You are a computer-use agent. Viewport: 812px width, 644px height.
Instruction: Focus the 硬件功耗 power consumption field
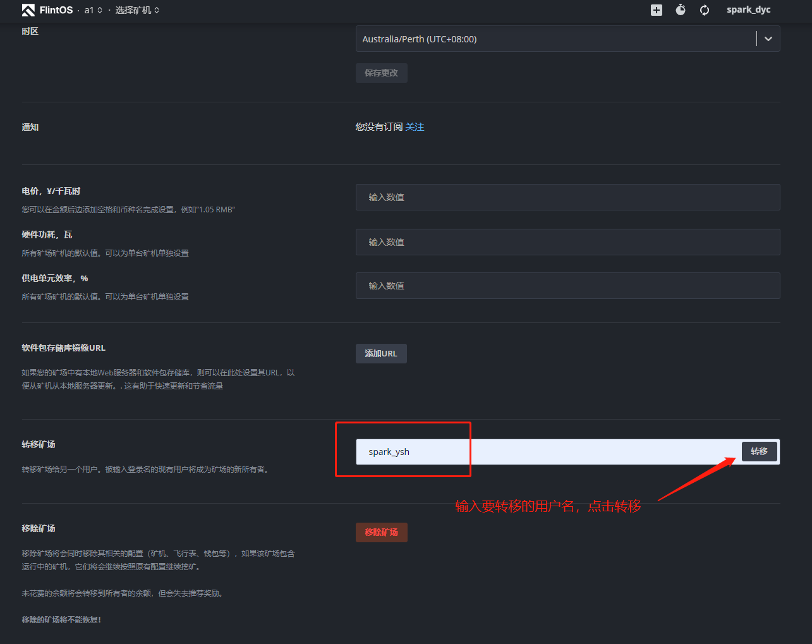coord(567,242)
